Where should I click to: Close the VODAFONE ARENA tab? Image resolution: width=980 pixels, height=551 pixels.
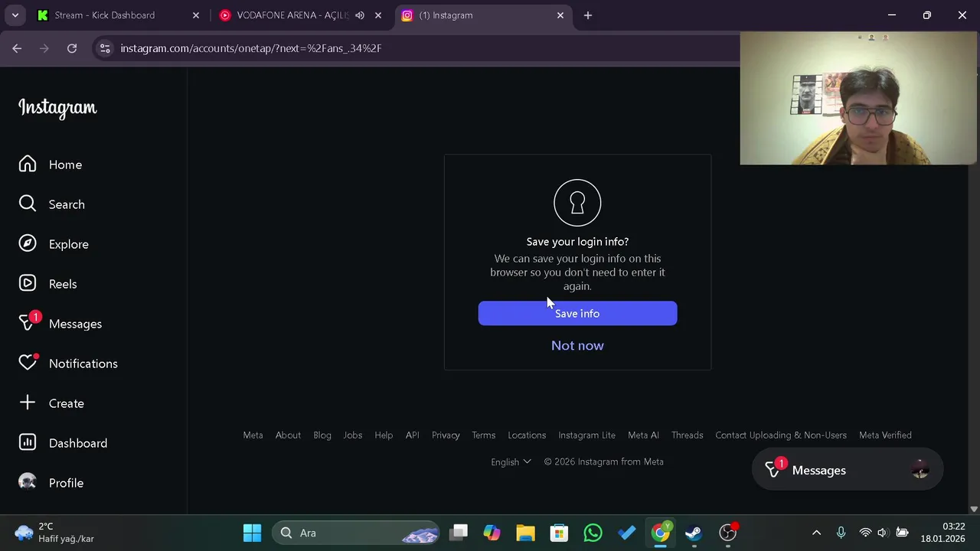coord(378,15)
